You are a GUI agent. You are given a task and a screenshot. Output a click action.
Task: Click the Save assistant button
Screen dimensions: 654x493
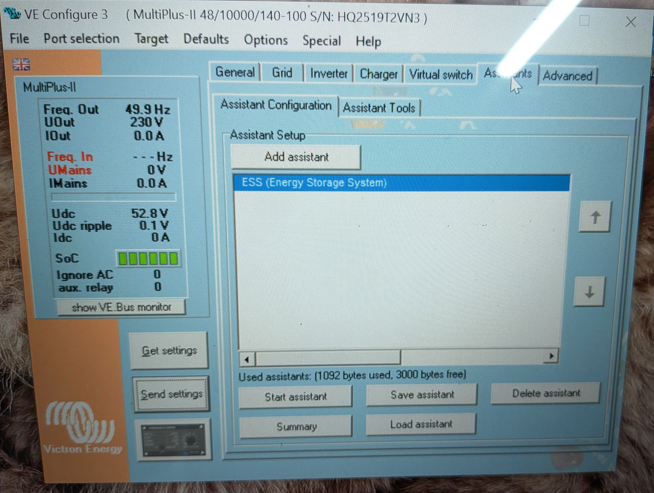click(422, 395)
